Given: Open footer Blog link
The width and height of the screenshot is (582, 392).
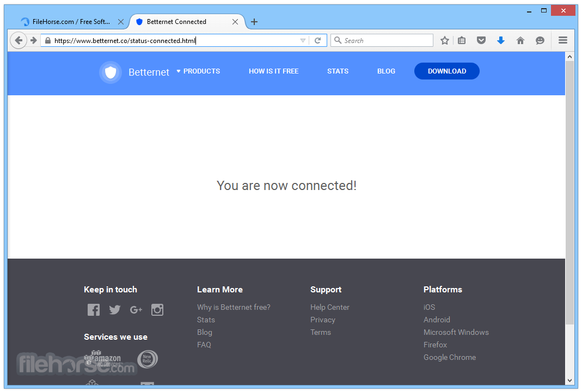Looking at the screenshot, I should tap(205, 332).
